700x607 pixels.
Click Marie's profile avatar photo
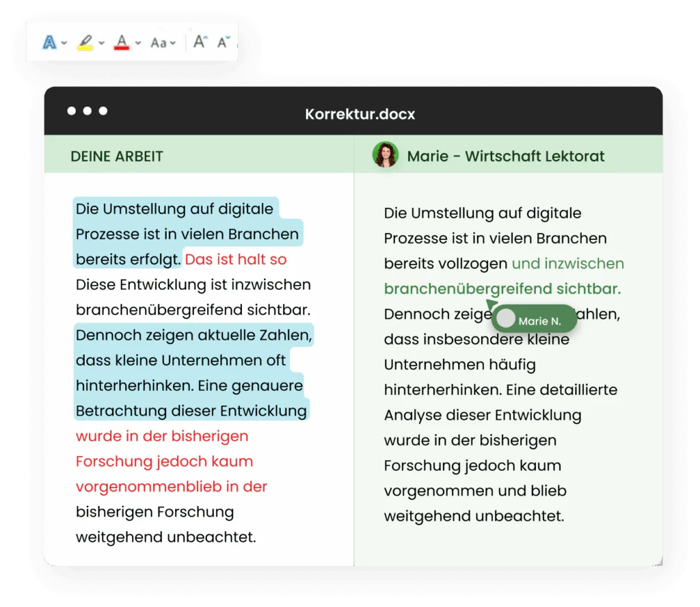coord(385,155)
